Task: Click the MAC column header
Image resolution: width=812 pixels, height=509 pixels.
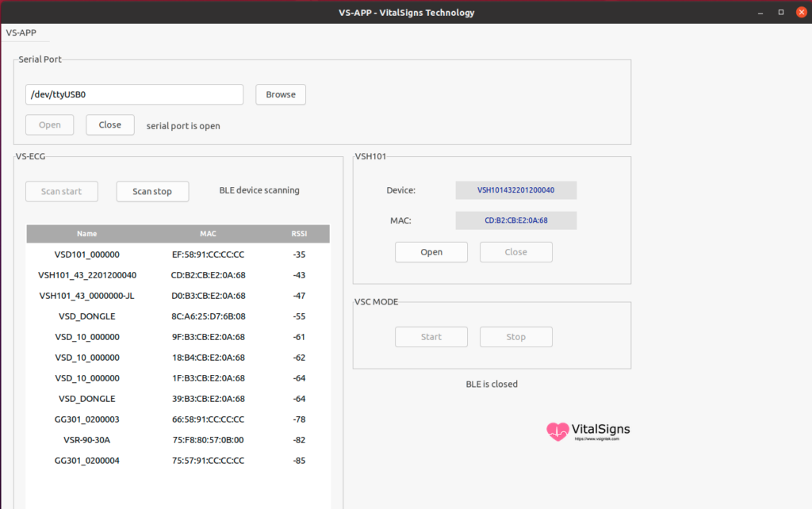Action: click(x=209, y=234)
